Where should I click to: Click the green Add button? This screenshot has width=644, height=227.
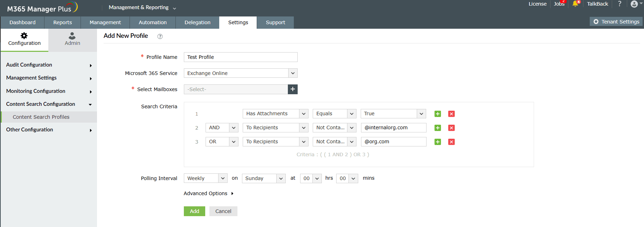click(194, 211)
